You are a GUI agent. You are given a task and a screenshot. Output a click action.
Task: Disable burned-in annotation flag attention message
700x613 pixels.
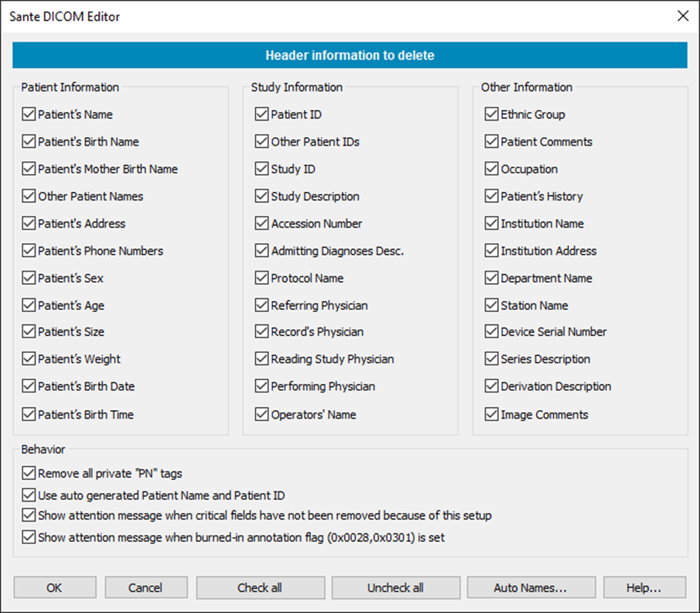tap(29, 537)
